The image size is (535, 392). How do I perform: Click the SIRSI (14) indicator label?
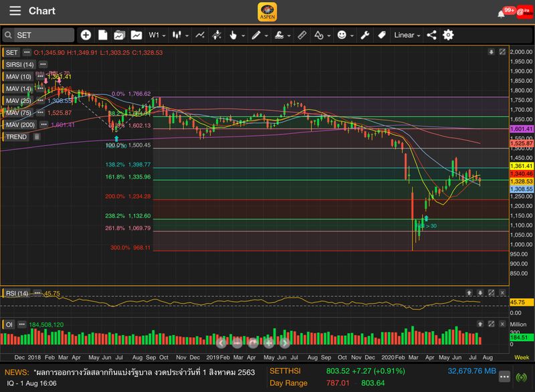tap(19, 64)
